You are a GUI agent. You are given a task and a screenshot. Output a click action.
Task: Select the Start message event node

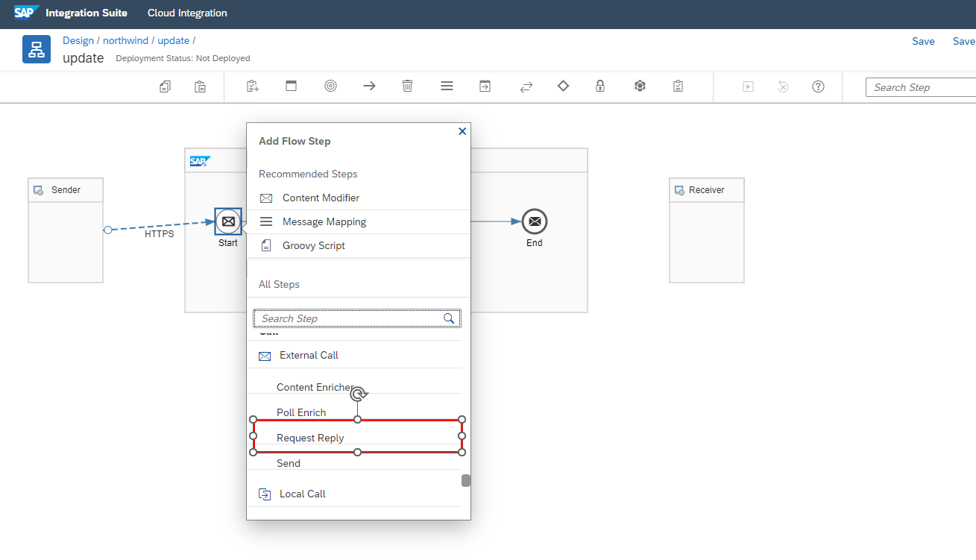(228, 221)
